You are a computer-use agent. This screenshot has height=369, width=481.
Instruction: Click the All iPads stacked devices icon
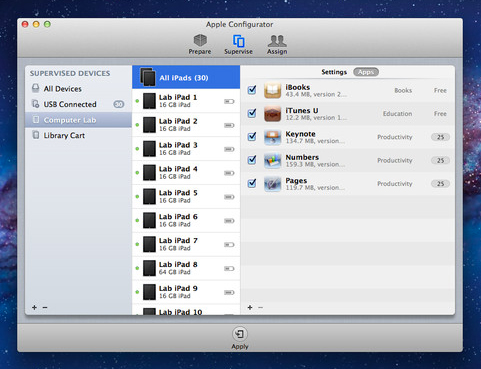[x=148, y=77]
